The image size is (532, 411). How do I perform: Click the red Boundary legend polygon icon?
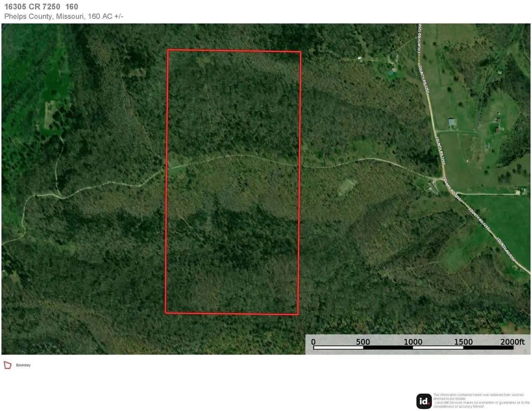coord(7,365)
